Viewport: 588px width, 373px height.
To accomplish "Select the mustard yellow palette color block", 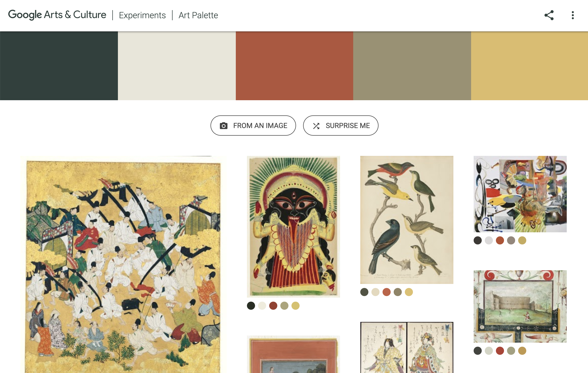I will coord(529,66).
